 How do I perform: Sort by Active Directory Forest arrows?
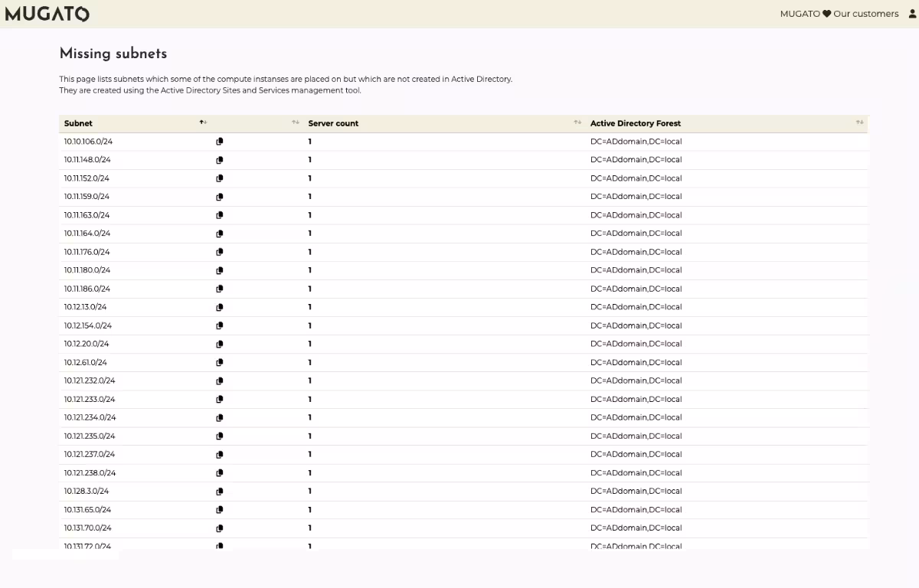(859, 122)
